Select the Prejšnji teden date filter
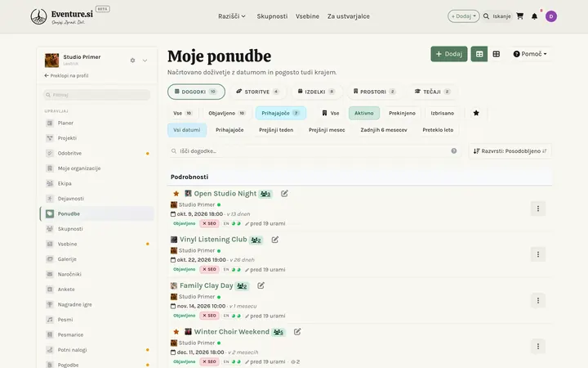This screenshot has width=588, height=368. click(x=276, y=130)
